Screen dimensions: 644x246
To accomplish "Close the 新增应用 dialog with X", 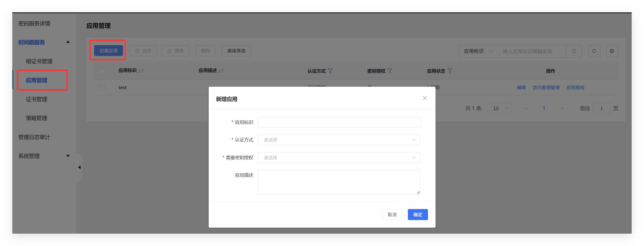I will (x=425, y=98).
